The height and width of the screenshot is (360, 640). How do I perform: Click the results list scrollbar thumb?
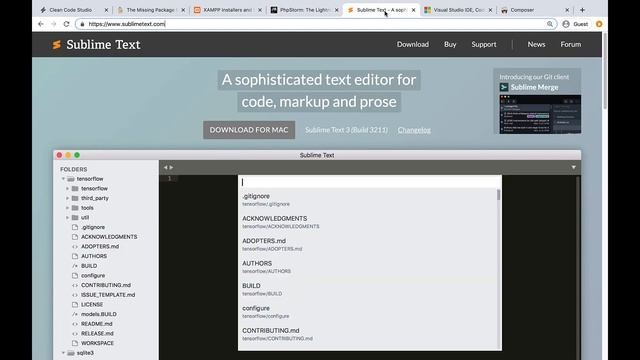[x=498, y=195]
